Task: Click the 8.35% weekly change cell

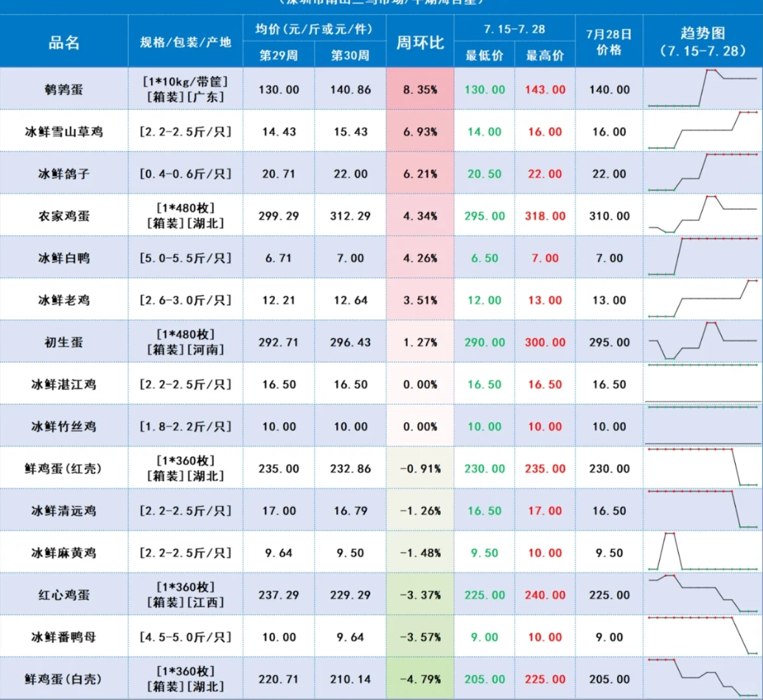Action: point(420,89)
